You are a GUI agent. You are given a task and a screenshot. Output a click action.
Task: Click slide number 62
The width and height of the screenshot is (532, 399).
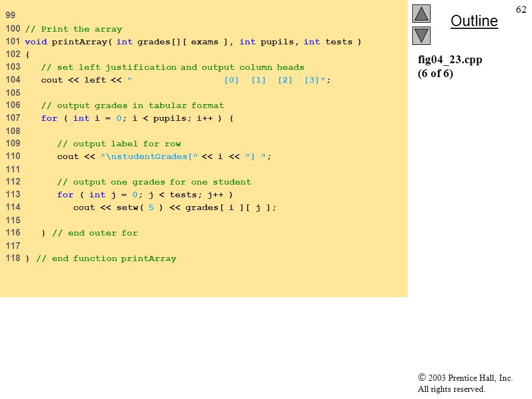[521, 9]
